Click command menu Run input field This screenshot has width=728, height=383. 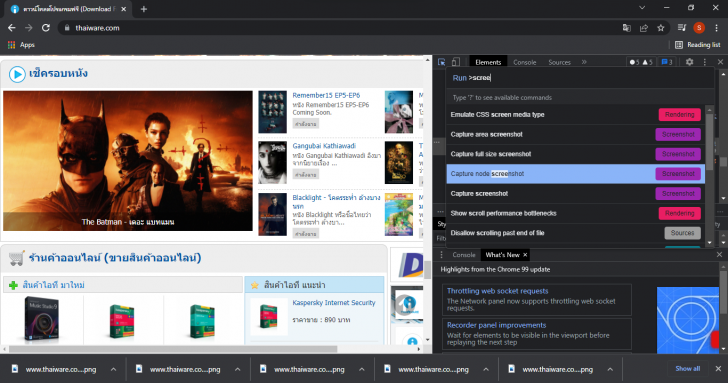point(579,78)
